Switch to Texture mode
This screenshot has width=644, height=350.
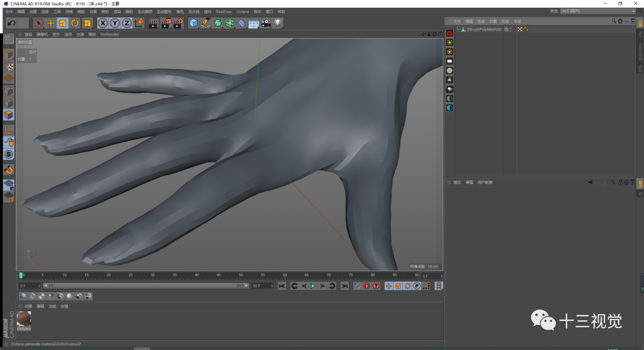click(x=8, y=67)
